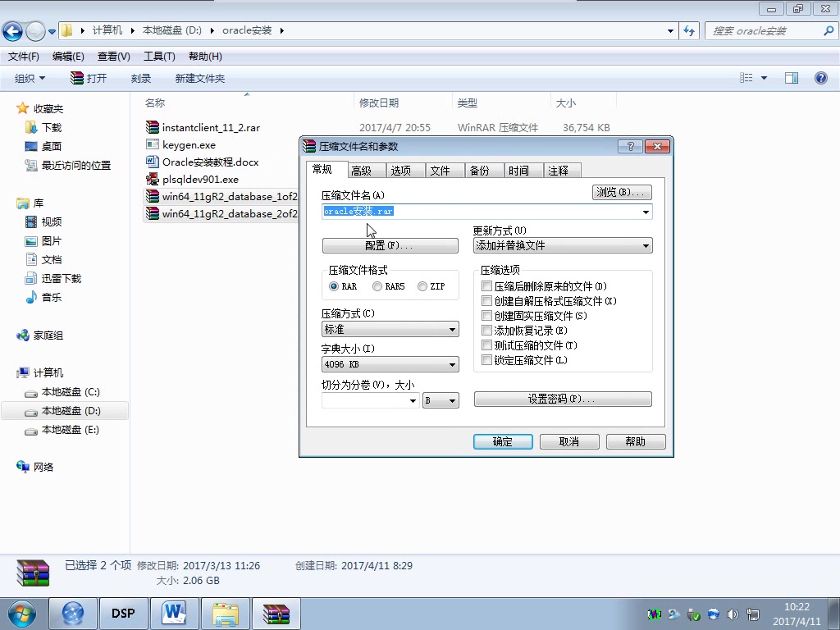Open WinRAR from the taskbar
840x630 pixels.
click(x=276, y=613)
